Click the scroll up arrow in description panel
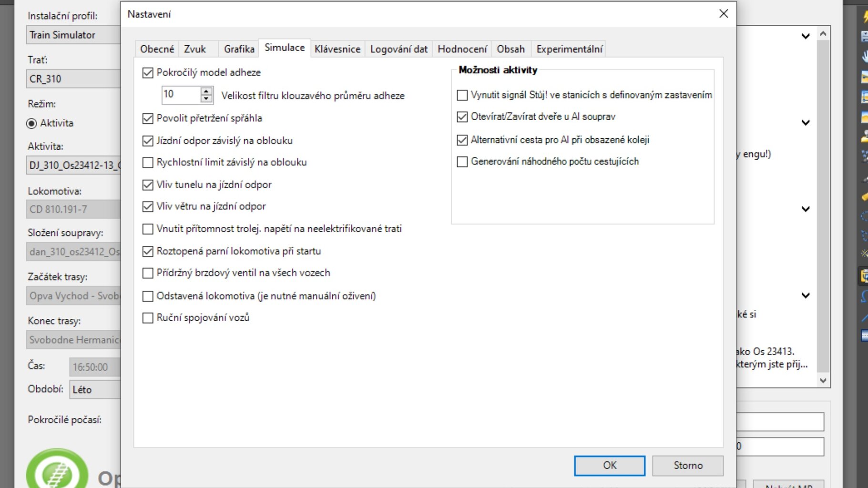 (x=823, y=34)
